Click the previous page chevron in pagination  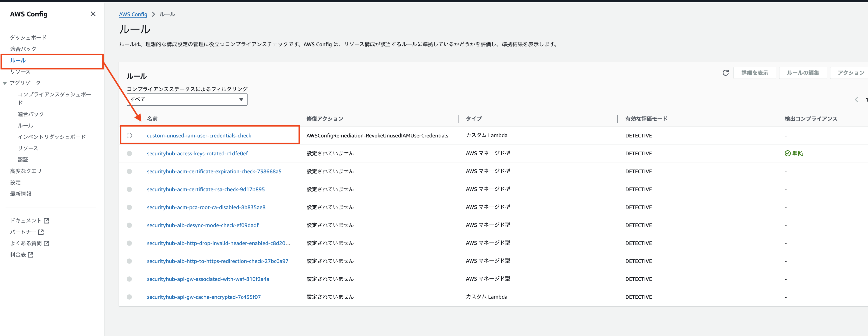[856, 100]
